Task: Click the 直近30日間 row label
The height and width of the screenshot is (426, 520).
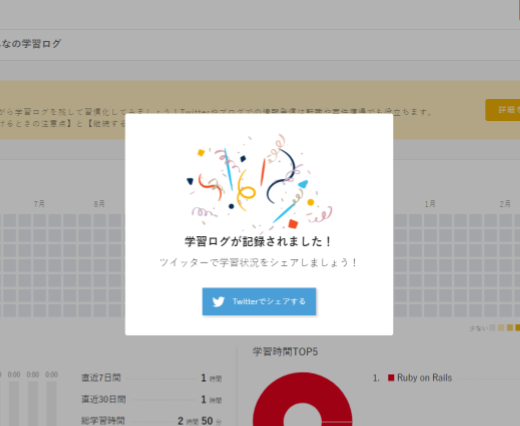Action: (104, 399)
